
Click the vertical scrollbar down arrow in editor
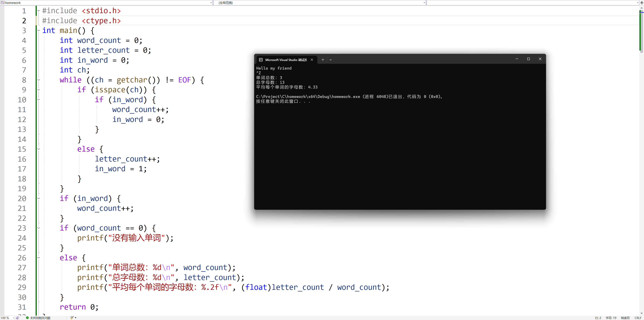tap(641, 313)
